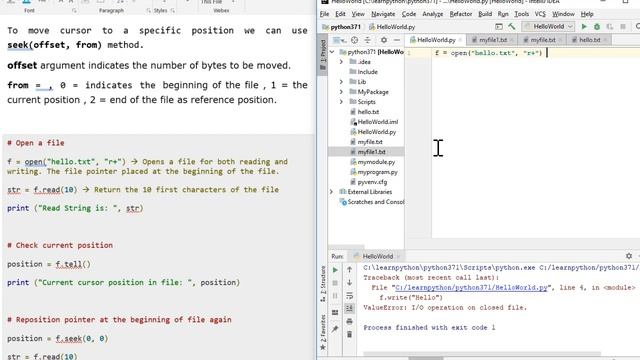
Task: Select HelloWorld.py in the project tree
Action: pyautogui.click(x=373, y=132)
